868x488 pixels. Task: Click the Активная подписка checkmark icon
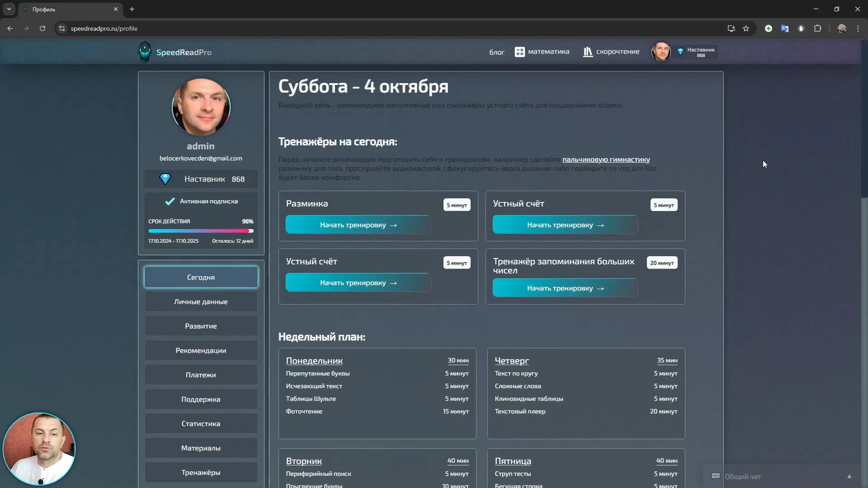click(170, 202)
